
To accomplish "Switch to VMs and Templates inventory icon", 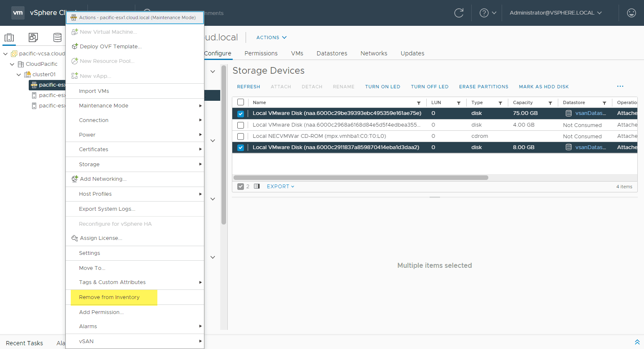I will [x=33, y=37].
